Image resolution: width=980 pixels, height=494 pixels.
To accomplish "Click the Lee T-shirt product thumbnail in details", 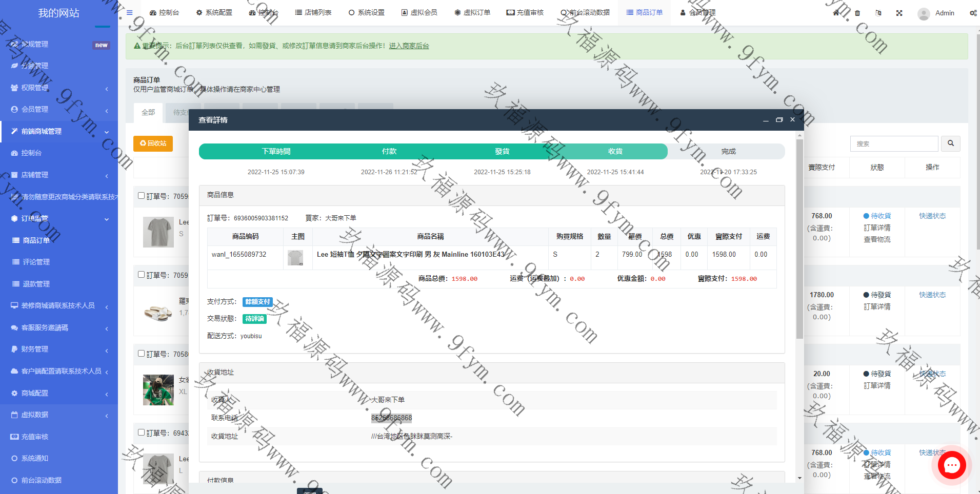I will (295, 257).
